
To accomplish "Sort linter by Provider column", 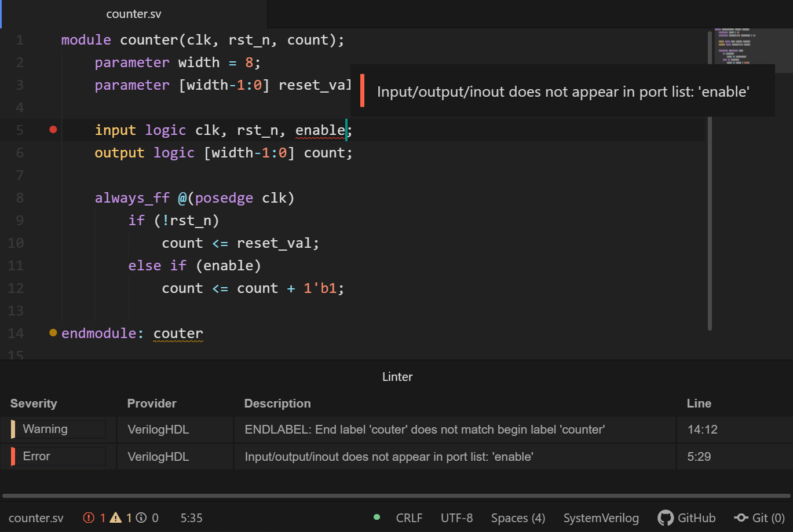I will pyautogui.click(x=152, y=403).
